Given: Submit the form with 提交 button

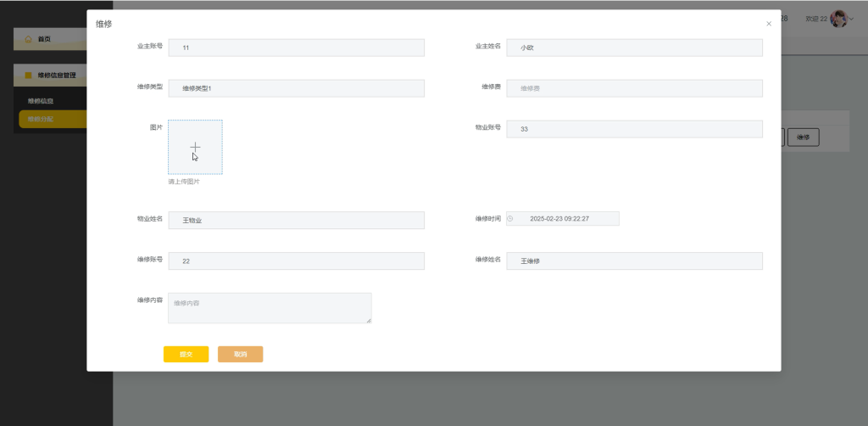Looking at the screenshot, I should [x=186, y=355].
